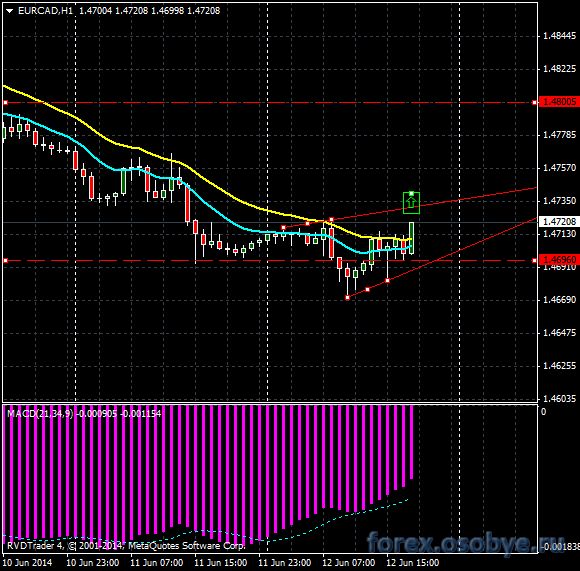
Task: Select right handle of the 1.48005 line
Action: click(534, 102)
